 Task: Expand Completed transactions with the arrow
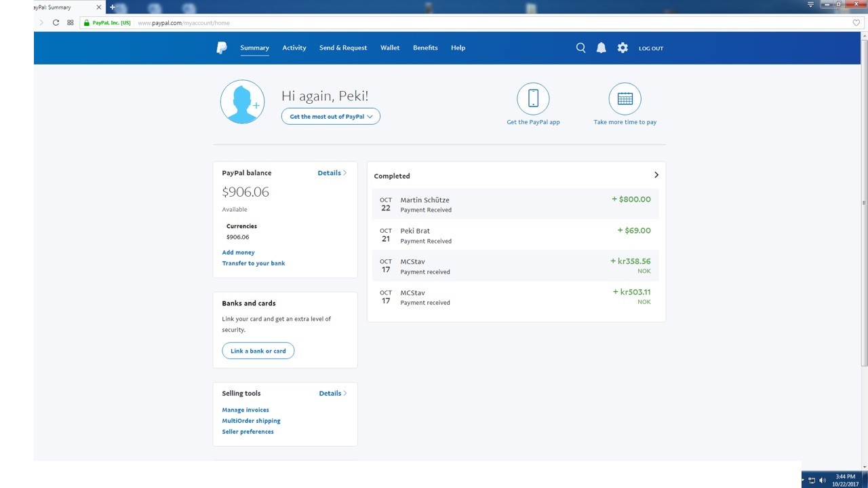point(656,175)
